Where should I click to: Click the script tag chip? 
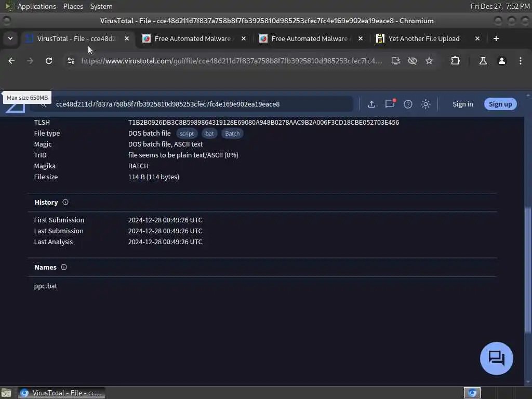pos(187,134)
